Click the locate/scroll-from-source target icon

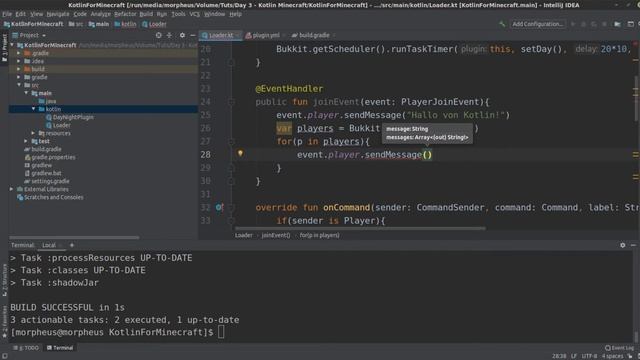click(158, 36)
